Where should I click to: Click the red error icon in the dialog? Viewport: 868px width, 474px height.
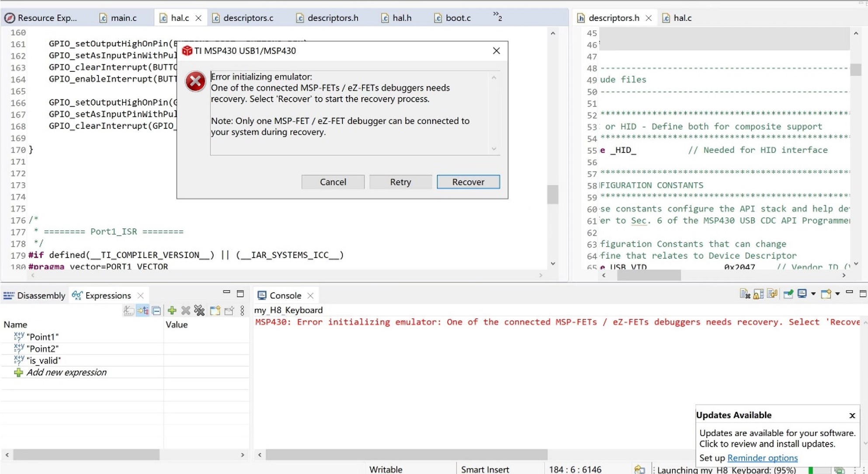click(x=195, y=81)
